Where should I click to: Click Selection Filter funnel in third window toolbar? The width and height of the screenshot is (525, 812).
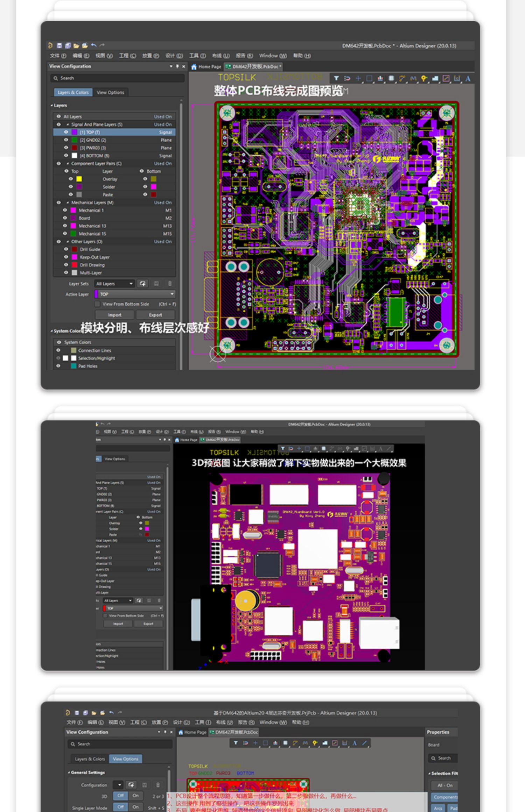pos(236,743)
